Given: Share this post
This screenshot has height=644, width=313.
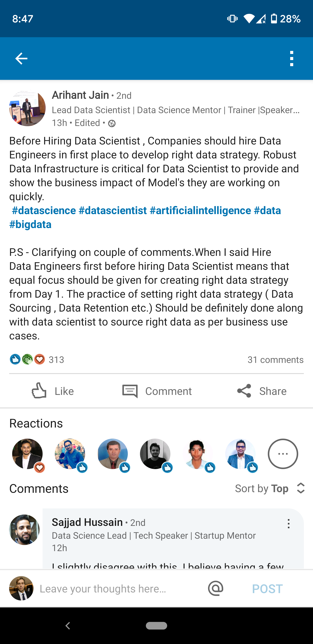Looking at the screenshot, I should [261, 391].
